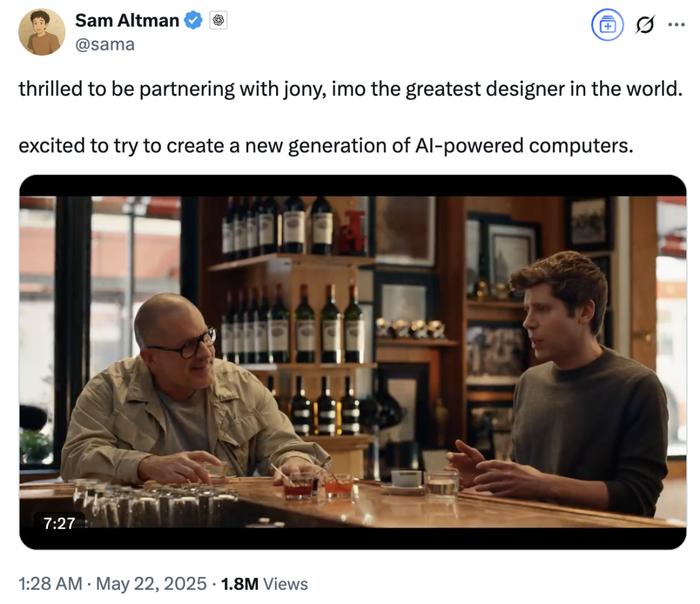Click the red cocktail glasses on bar
The height and width of the screenshot is (604, 700).
pos(318,485)
